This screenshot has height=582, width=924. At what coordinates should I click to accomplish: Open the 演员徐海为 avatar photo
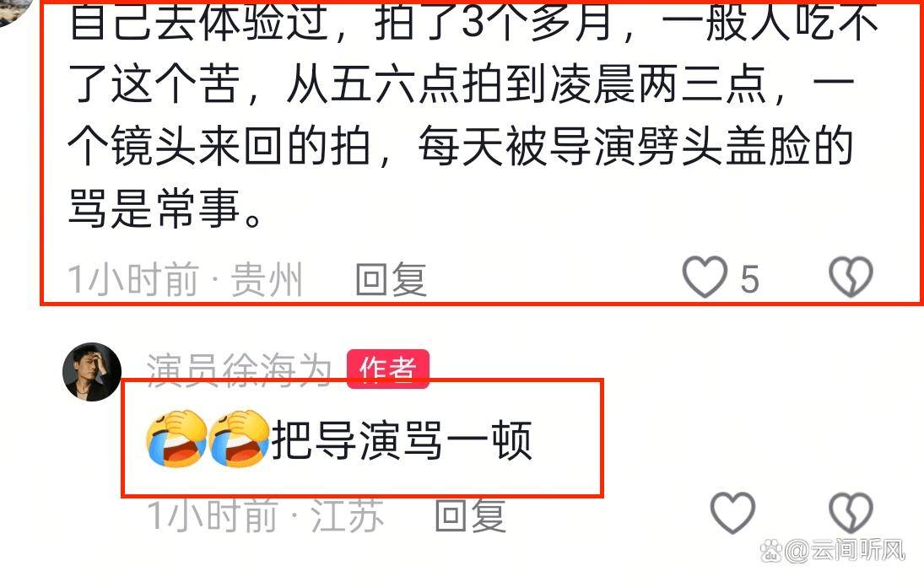92,372
